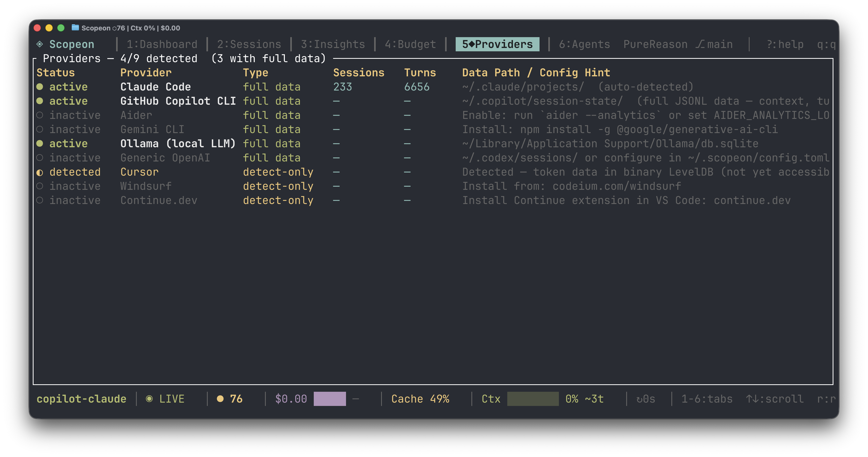Click the folder icon in title bar

tap(75, 28)
